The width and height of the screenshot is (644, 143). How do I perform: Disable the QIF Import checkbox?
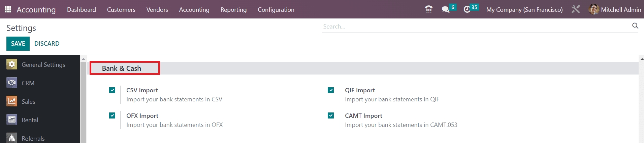pyautogui.click(x=331, y=90)
